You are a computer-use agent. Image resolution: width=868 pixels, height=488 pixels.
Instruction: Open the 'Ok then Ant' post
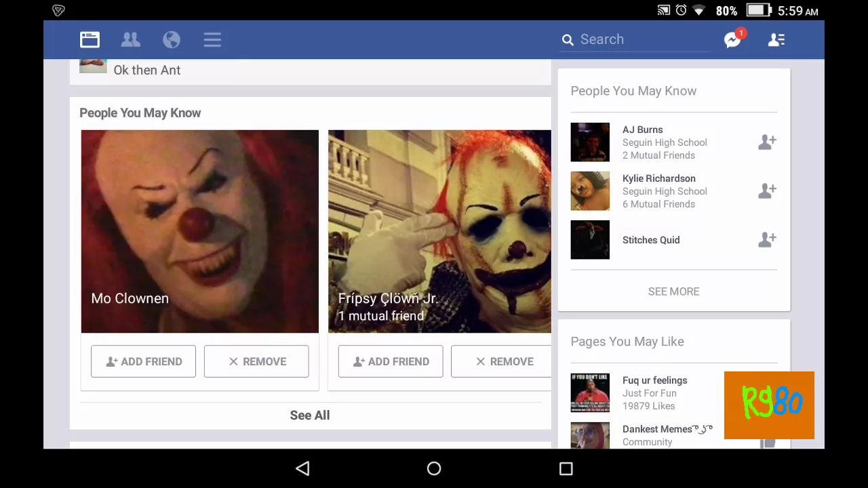click(x=146, y=70)
